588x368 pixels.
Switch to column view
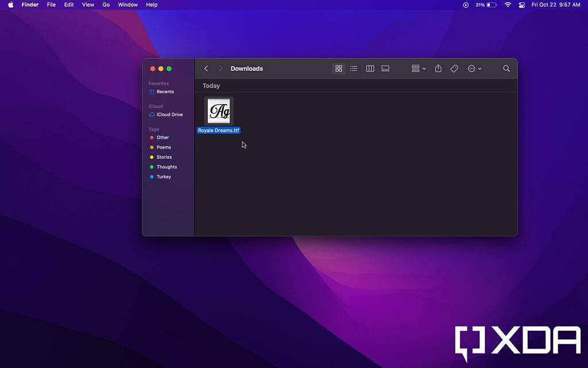[x=370, y=68]
